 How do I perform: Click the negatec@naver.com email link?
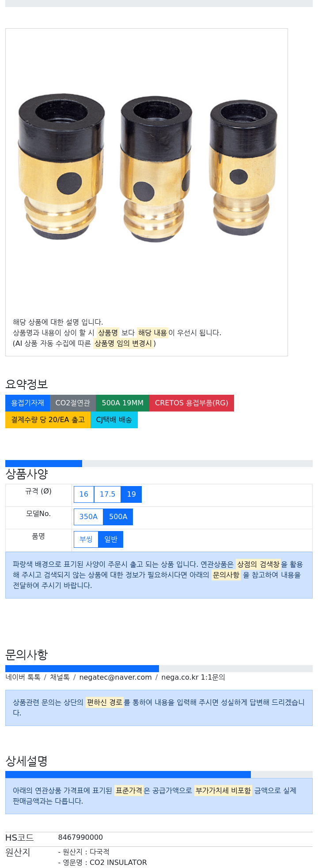click(x=115, y=677)
